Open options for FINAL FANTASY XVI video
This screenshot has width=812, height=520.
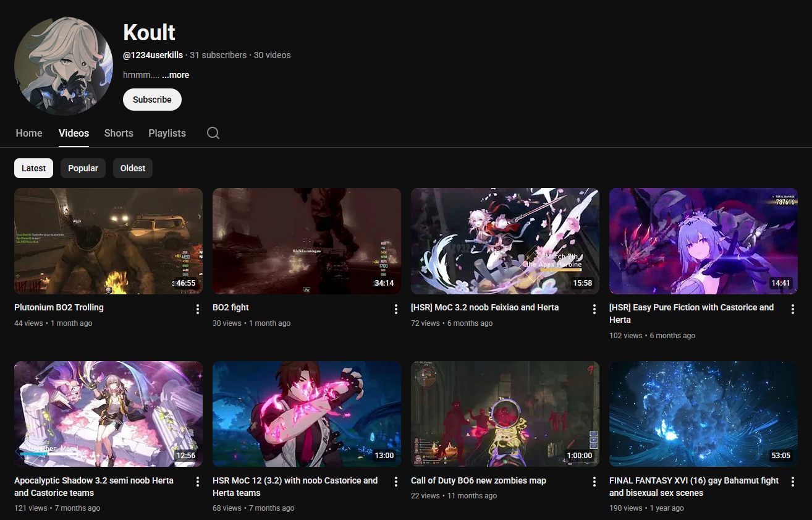click(793, 482)
